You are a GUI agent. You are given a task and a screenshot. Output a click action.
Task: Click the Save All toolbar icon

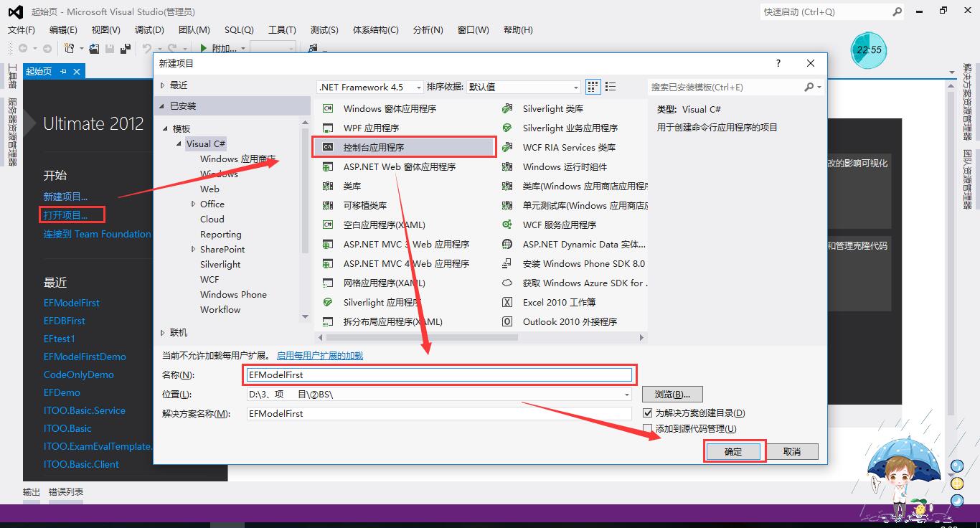click(x=126, y=48)
